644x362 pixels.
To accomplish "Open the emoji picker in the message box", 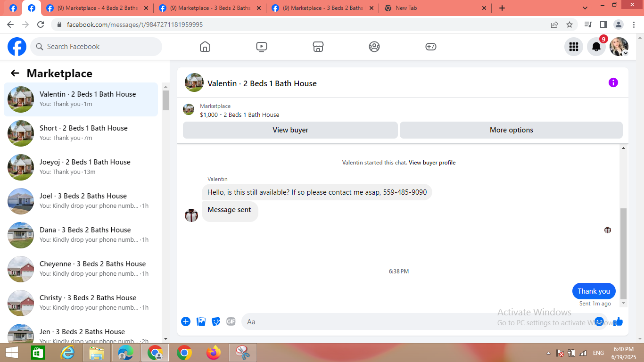I will (x=599, y=321).
